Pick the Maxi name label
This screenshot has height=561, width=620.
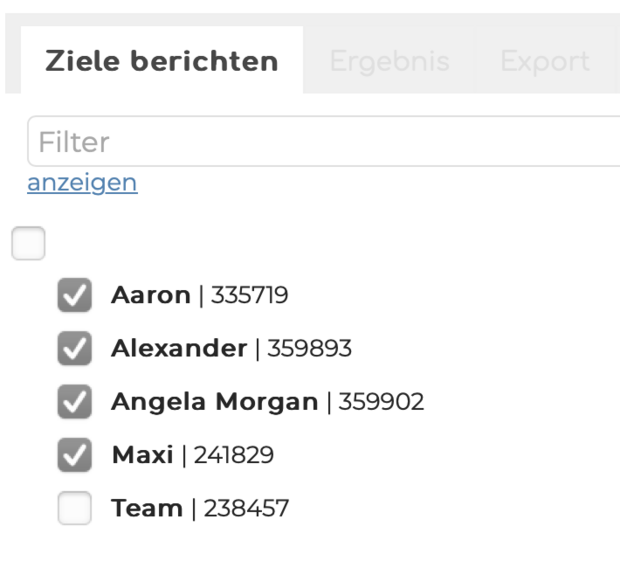click(x=142, y=455)
